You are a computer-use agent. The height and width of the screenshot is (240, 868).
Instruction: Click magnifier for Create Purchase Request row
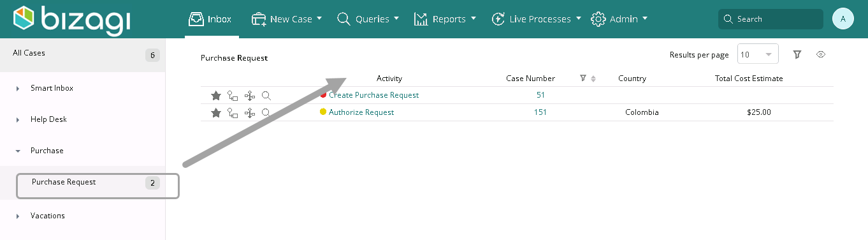(x=266, y=95)
